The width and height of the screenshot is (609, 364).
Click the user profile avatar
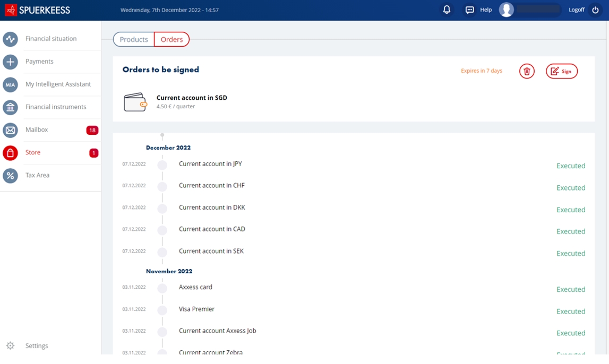(507, 10)
